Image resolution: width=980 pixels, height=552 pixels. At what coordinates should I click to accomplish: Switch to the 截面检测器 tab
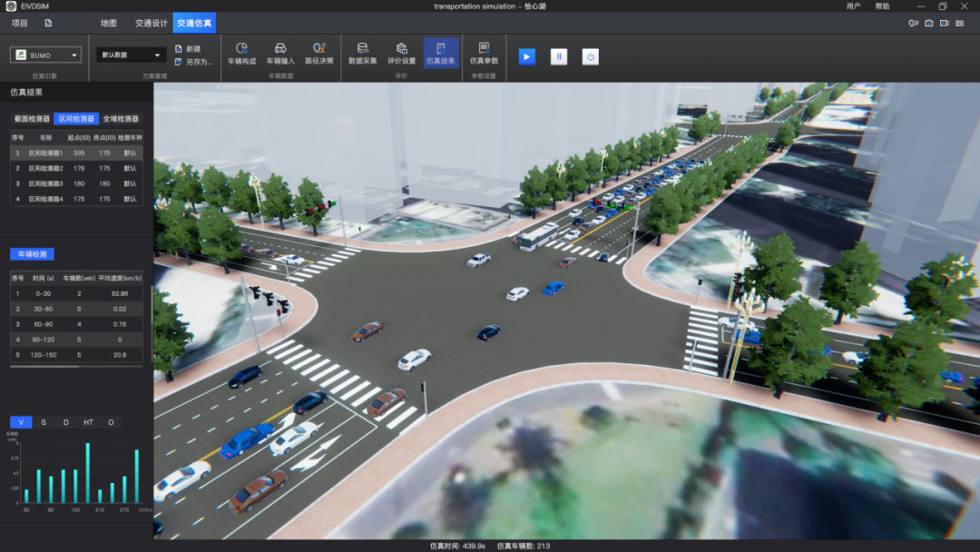pos(32,119)
